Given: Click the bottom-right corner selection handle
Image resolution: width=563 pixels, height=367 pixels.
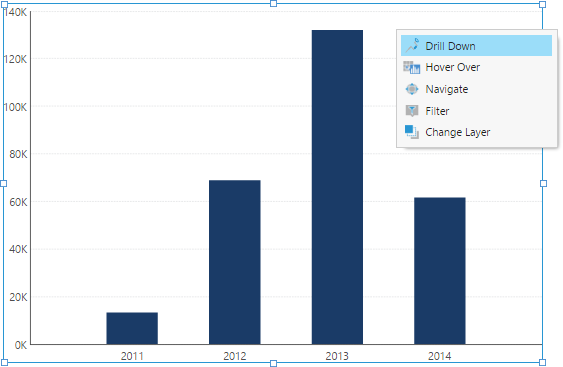Looking at the screenshot, I should [543, 362].
